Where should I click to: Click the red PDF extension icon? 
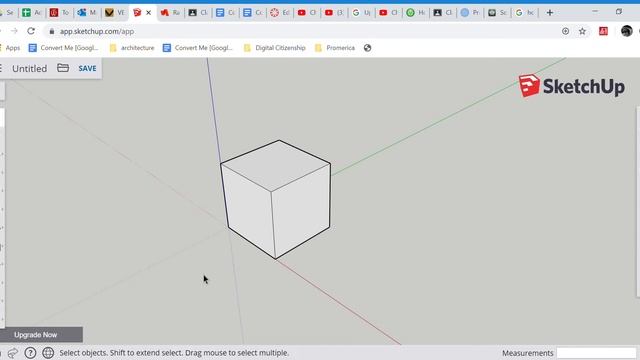[x=603, y=31]
